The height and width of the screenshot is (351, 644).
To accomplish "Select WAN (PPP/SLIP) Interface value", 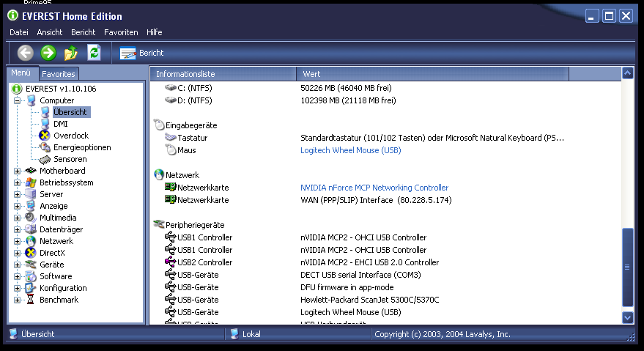I will tap(376, 200).
